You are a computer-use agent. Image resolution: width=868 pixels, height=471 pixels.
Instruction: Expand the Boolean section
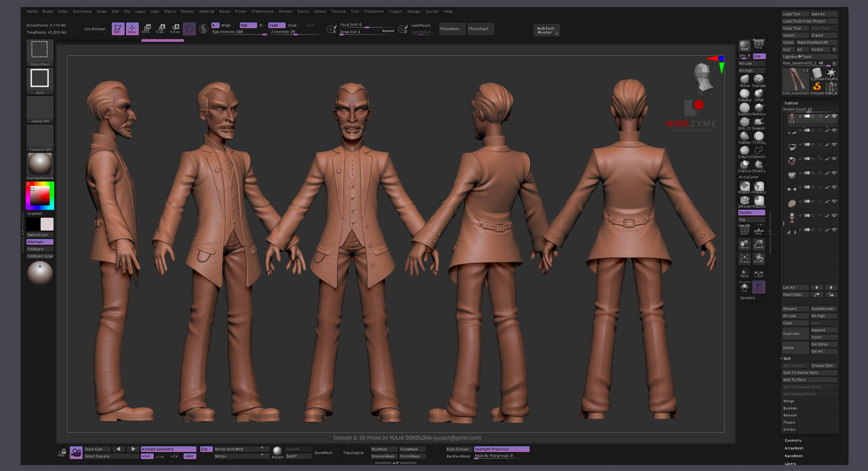pyautogui.click(x=790, y=408)
